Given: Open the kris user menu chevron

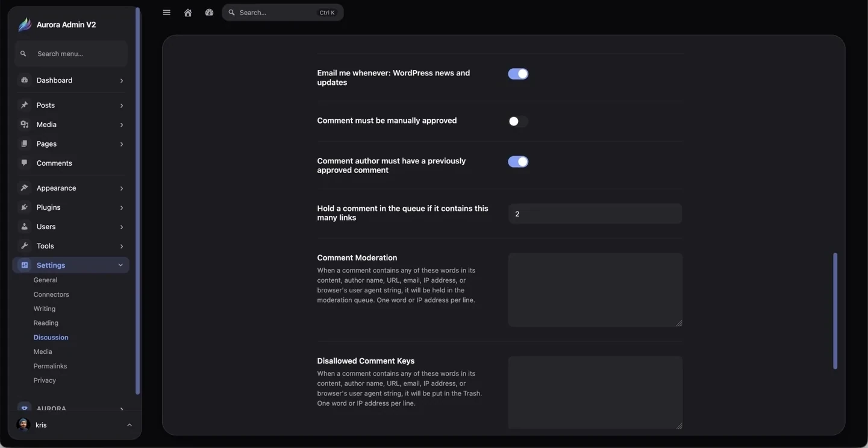Looking at the screenshot, I should point(130,425).
